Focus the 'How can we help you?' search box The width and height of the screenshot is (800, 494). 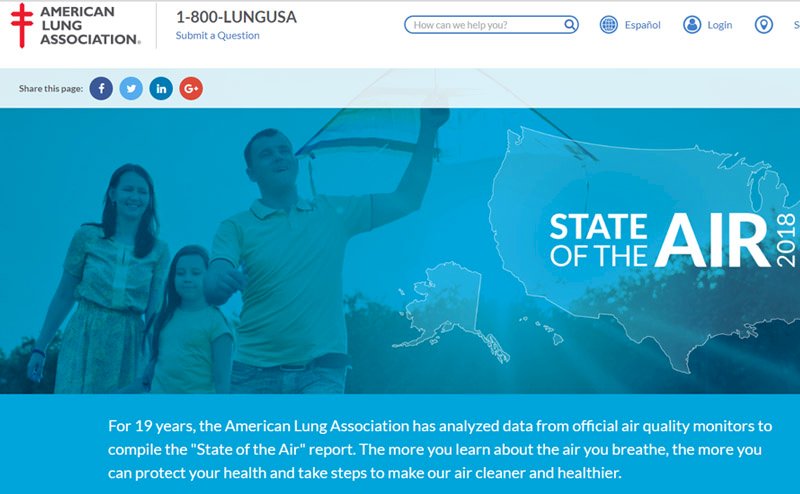491,24
